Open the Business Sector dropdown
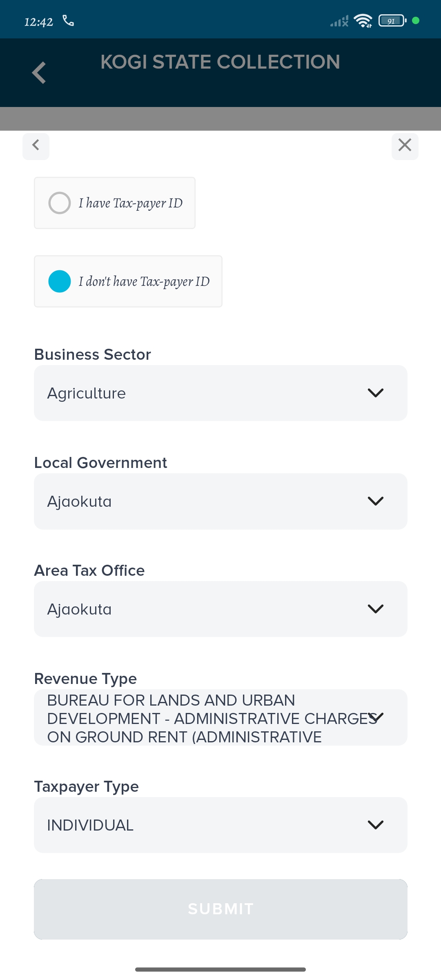The height and width of the screenshot is (980, 441). (x=220, y=393)
